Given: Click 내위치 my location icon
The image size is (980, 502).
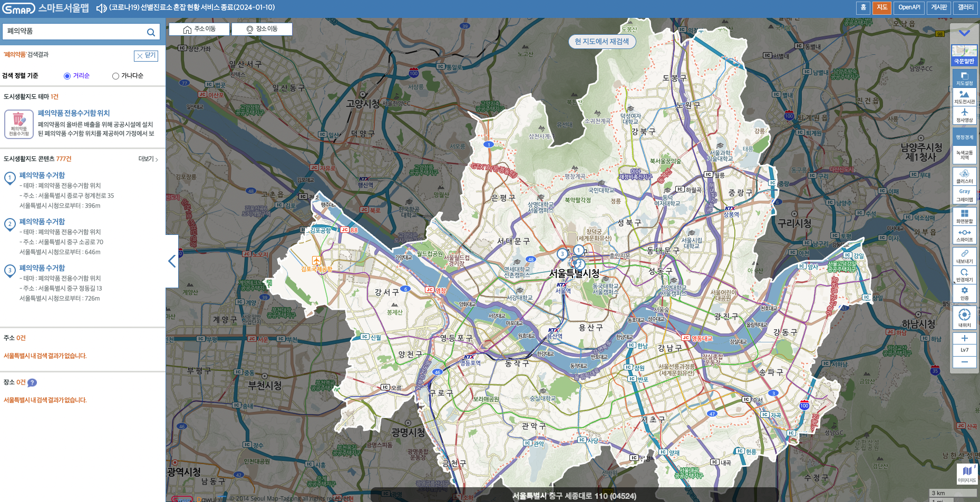Looking at the screenshot, I should [x=964, y=318].
